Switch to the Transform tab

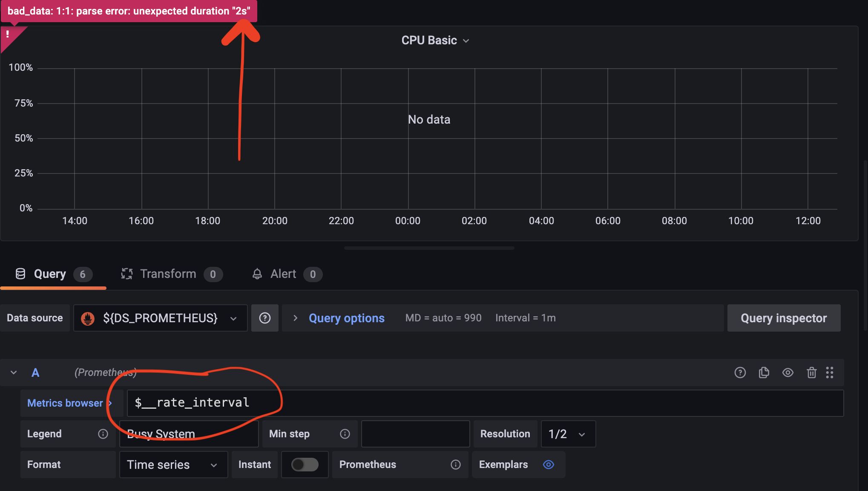(x=168, y=274)
